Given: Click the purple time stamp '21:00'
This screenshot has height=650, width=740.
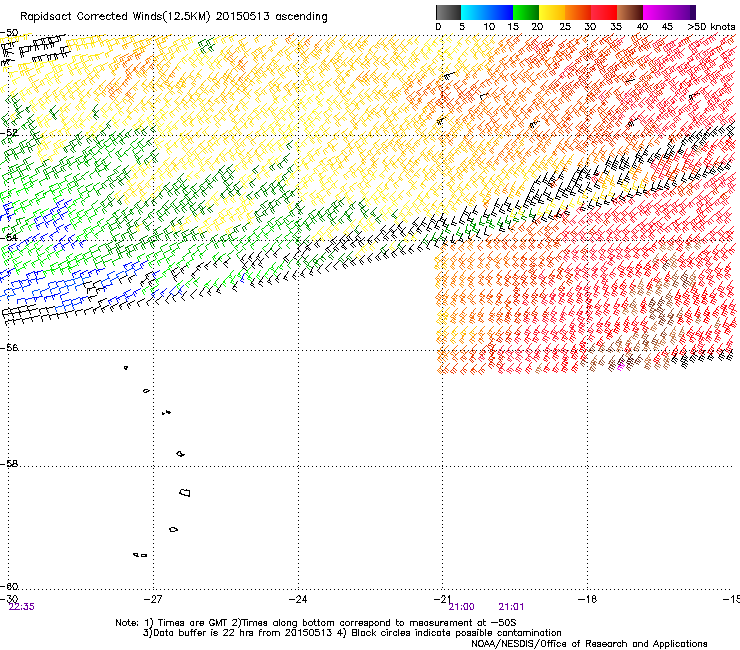Looking at the screenshot, I should (x=462, y=607).
